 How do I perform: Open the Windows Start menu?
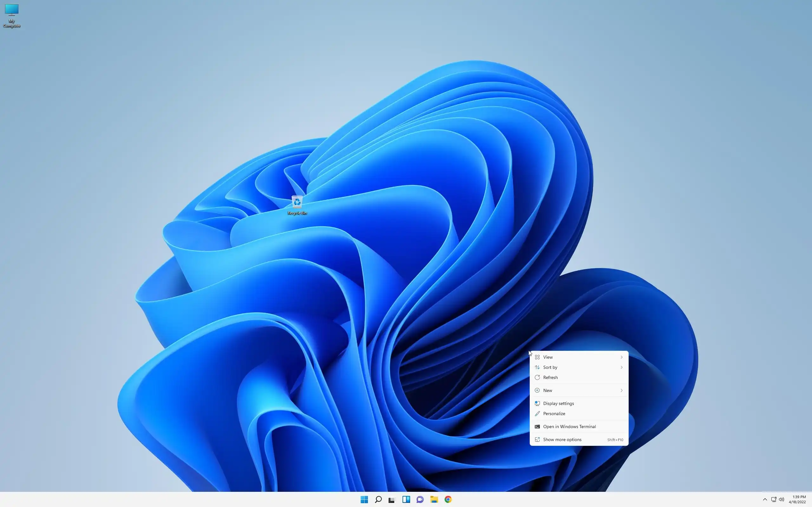[x=364, y=499]
